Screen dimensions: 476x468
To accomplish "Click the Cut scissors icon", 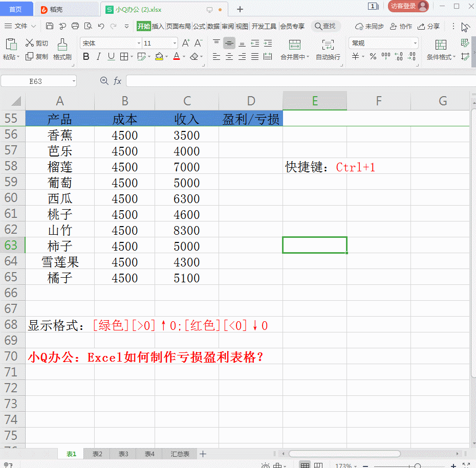I will click(30, 43).
